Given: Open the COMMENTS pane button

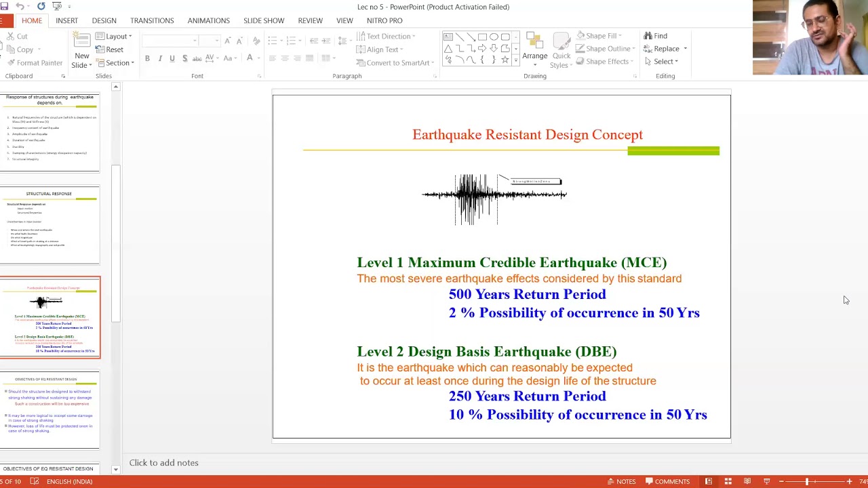Looking at the screenshot, I should 668,481.
